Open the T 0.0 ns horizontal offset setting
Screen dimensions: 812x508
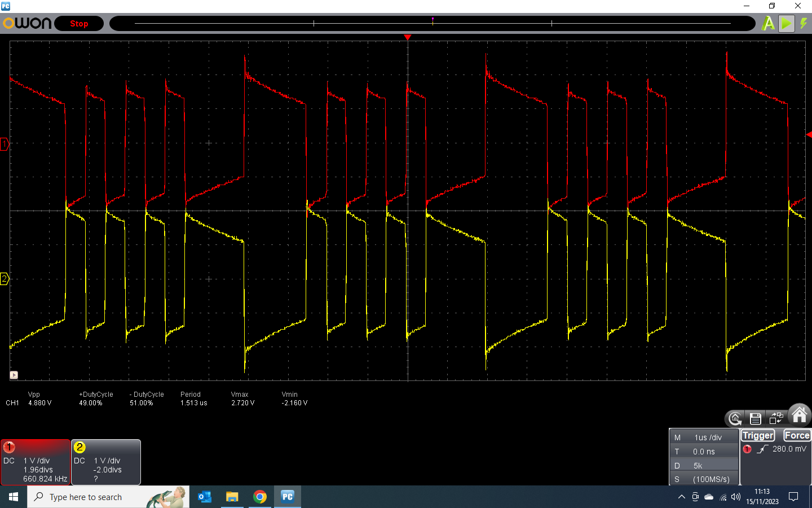click(704, 452)
